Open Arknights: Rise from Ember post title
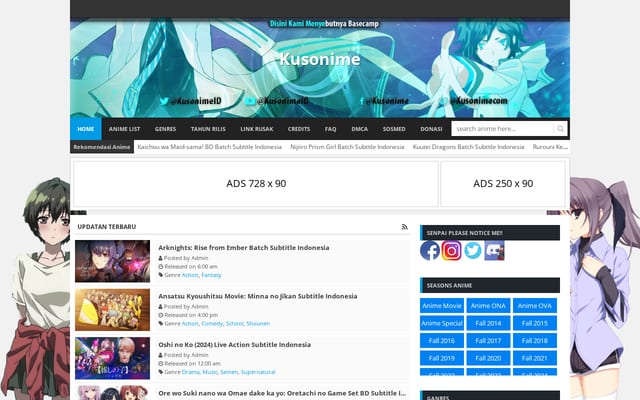The width and height of the screenshot is (640, 400). (x=244, y=247)
